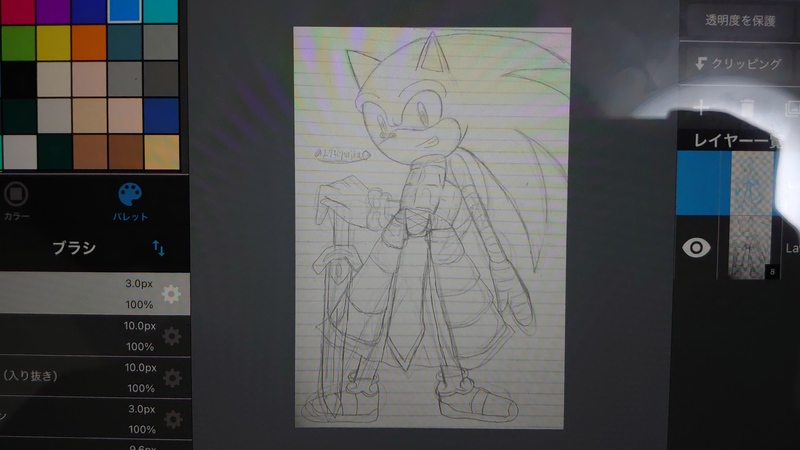Pick the black palette swatch
800x450 pixels.
(18, 80)
